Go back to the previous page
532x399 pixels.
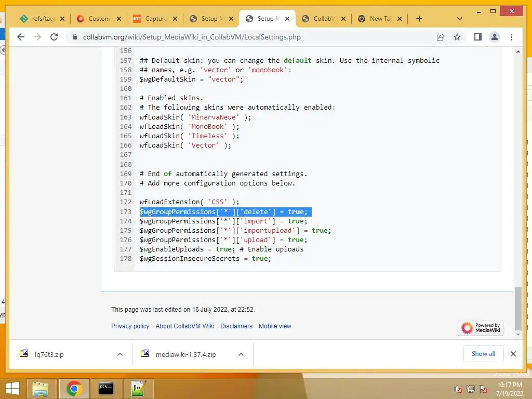[x=21, y=37]
